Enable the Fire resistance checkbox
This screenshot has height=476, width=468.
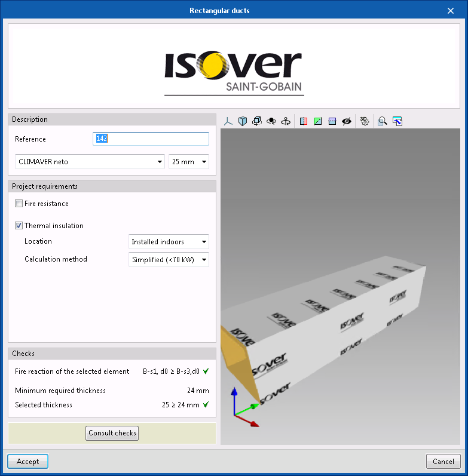click(19, 204)
